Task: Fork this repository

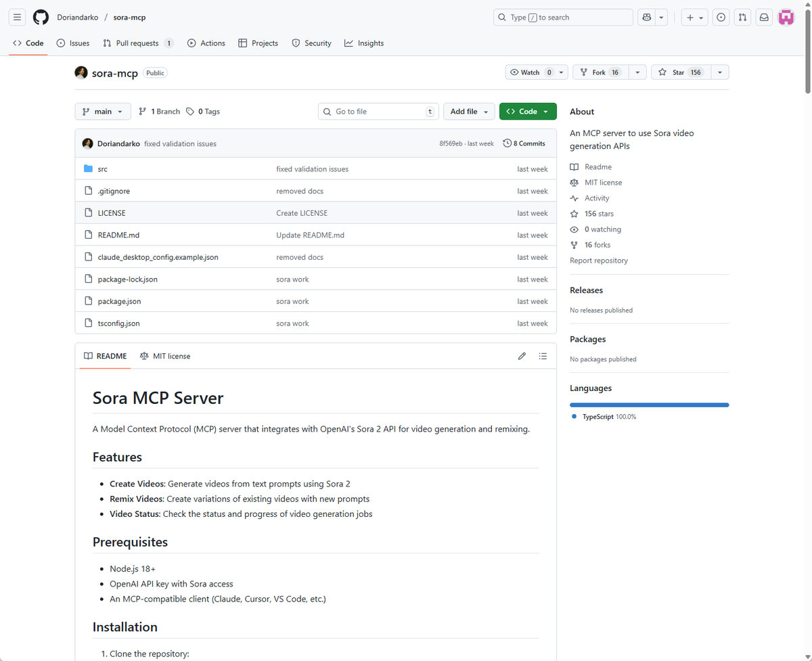Action: click(x=601, y=72)
